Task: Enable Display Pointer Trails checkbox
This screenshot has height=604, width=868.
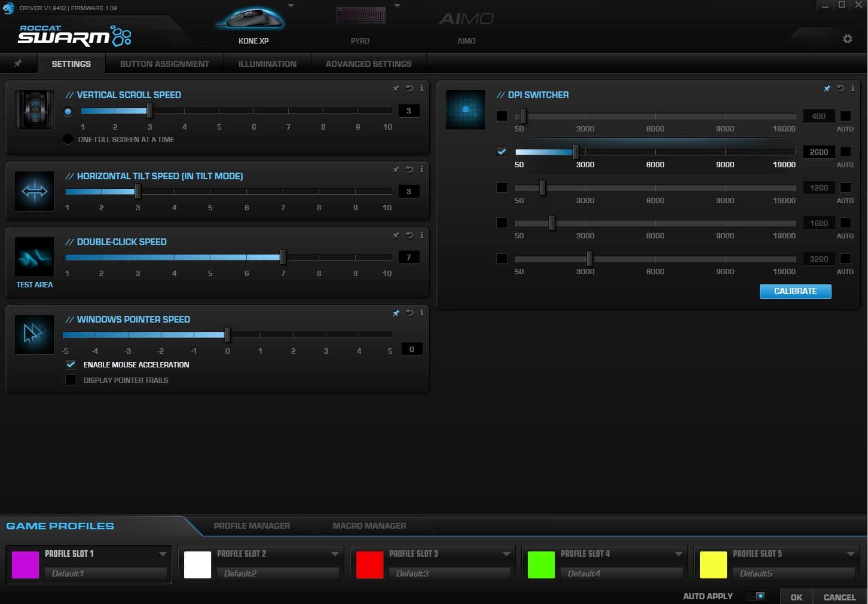Action: point(71,380)
